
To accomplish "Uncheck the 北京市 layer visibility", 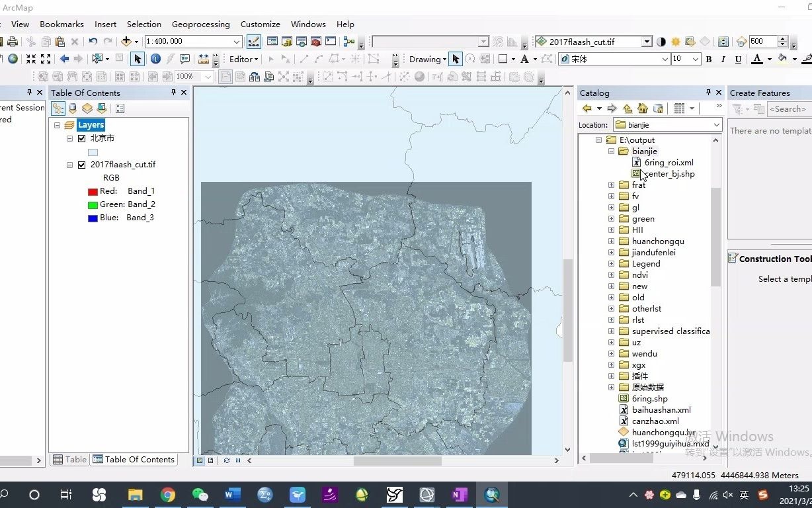I will 82,139.
